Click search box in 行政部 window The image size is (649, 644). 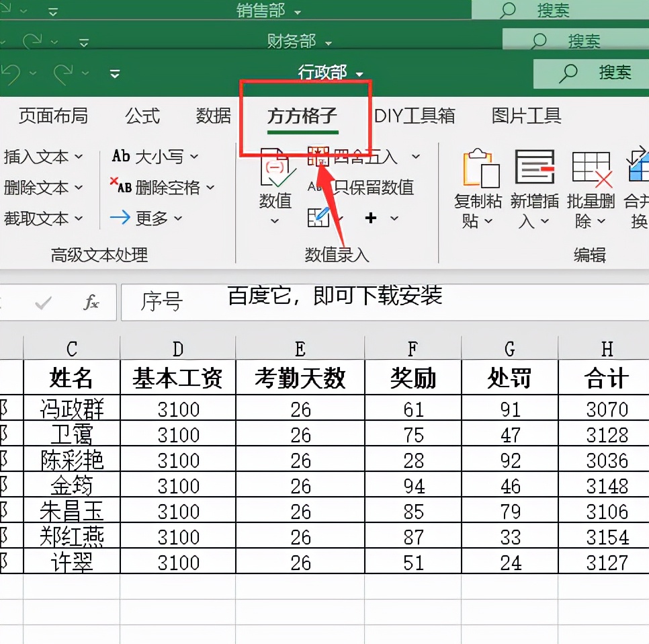[591, 73]
